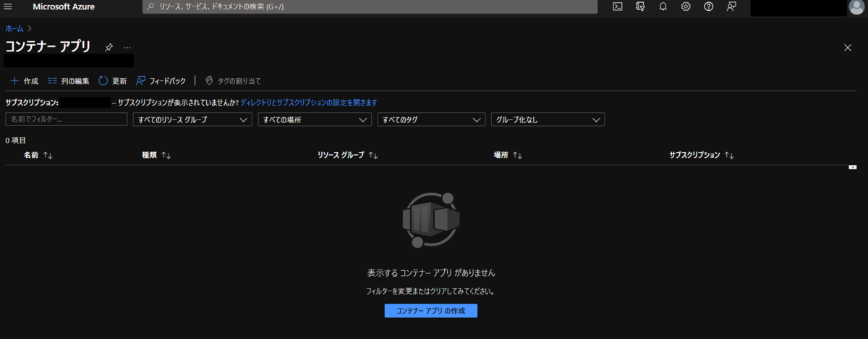Open ディレクトリとサブスクリプションの設定を開きます link

coord(309,103)
